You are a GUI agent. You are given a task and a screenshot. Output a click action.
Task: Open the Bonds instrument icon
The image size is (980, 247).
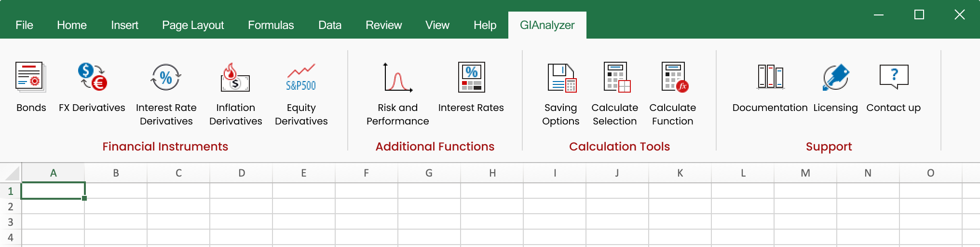(30, 77)
